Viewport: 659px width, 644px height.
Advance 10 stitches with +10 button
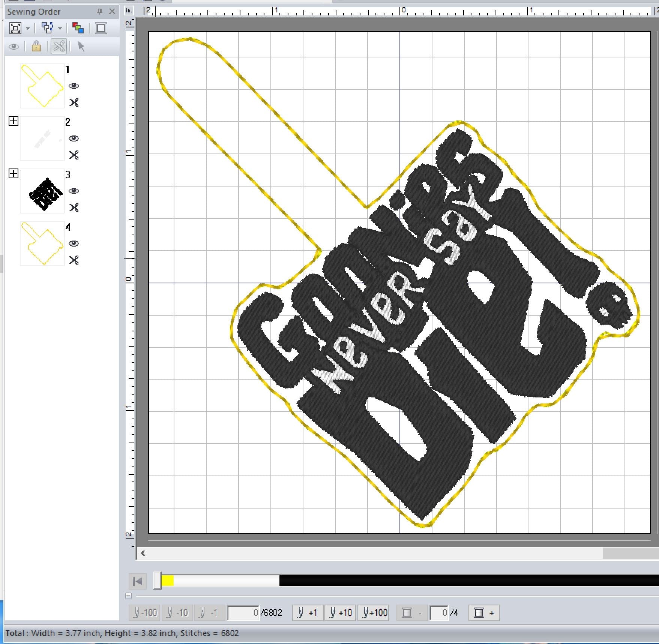340,613
